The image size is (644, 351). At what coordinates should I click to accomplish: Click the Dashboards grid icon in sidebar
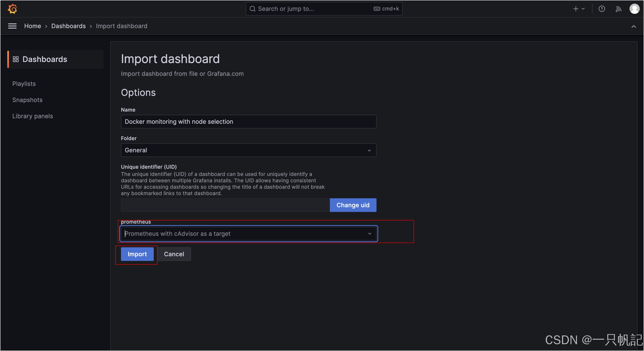click(x=16, y=59)
